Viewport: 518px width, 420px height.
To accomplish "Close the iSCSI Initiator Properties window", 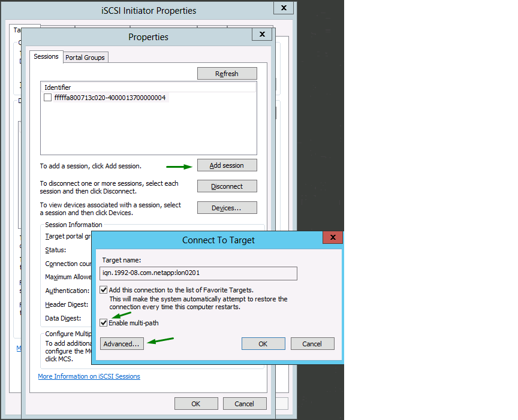I will click(283, 8).
